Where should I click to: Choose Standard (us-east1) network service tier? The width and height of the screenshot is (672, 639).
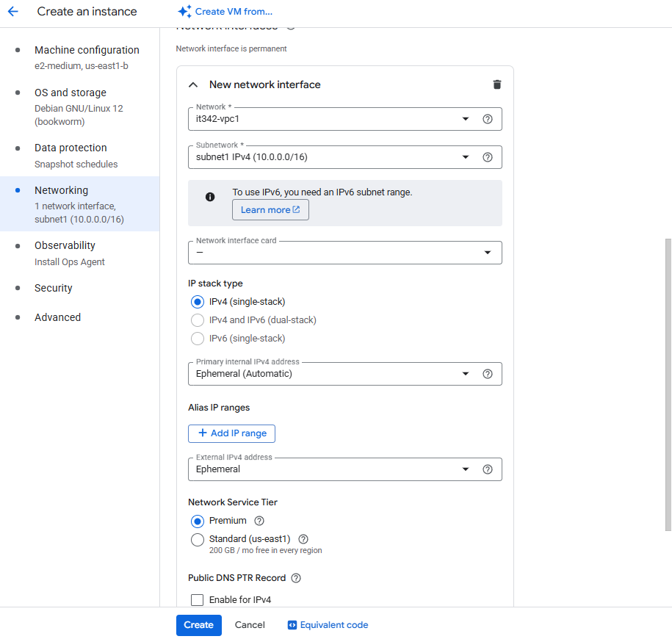197,540
